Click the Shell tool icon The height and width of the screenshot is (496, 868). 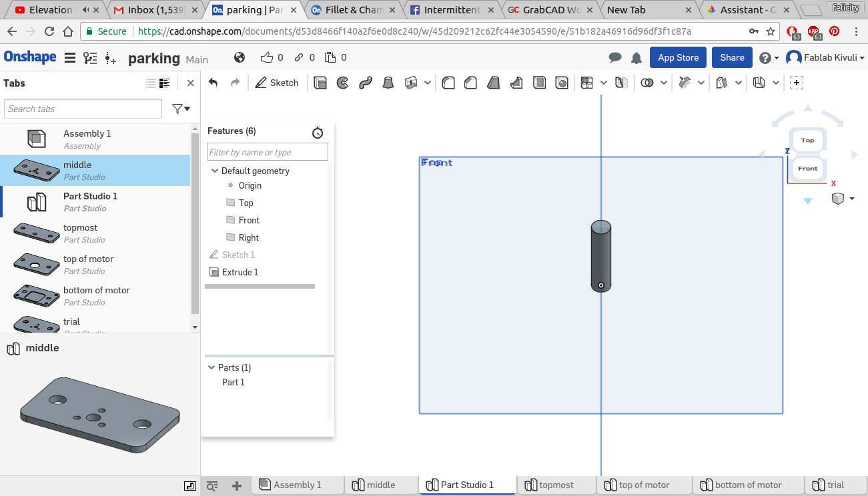tap(540, 83)
